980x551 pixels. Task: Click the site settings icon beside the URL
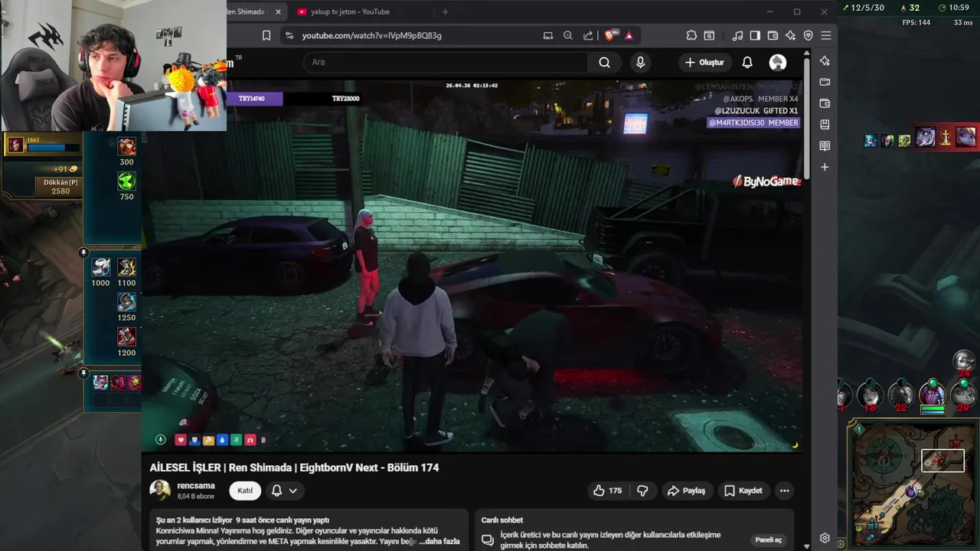coord(288,35)
